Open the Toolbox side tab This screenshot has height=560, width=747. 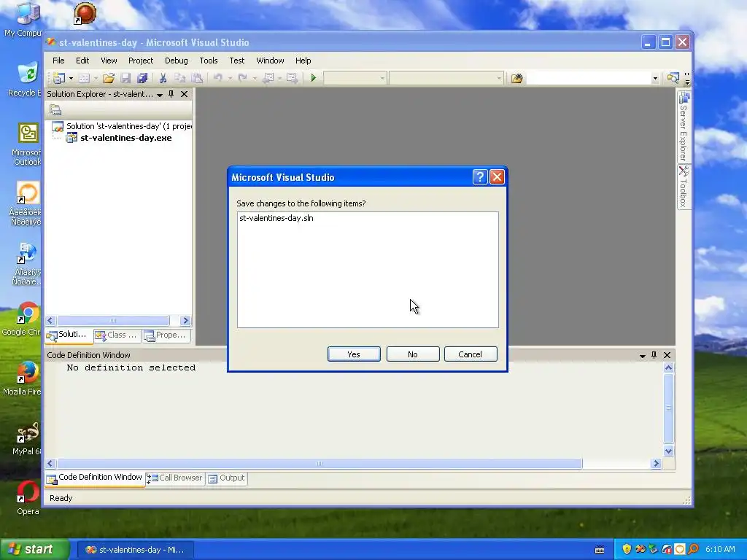pos(684,187)
